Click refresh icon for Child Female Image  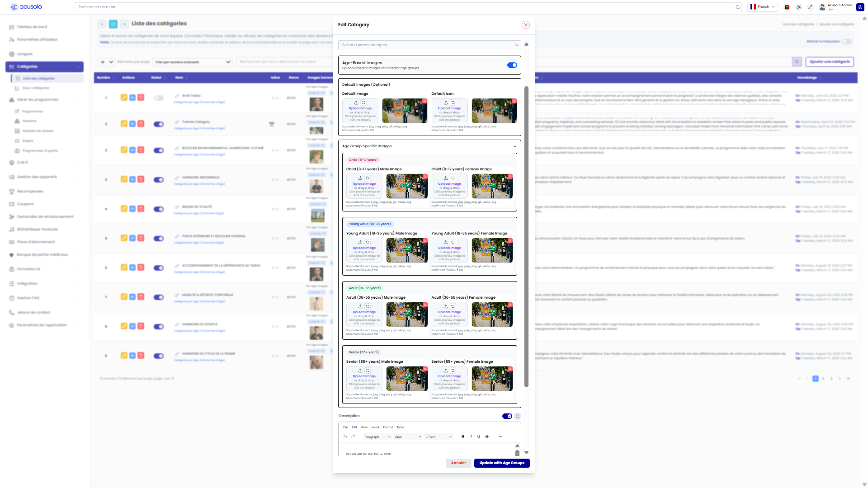(453, 178)
